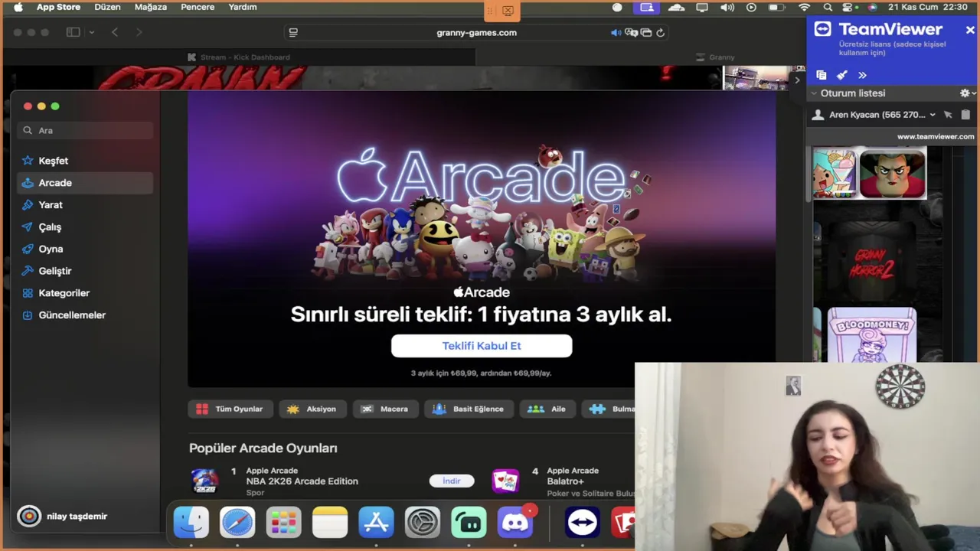This screenshot has width=980, height=551.
Task: Open Balatro+ app icon
Action: [505, 481]
